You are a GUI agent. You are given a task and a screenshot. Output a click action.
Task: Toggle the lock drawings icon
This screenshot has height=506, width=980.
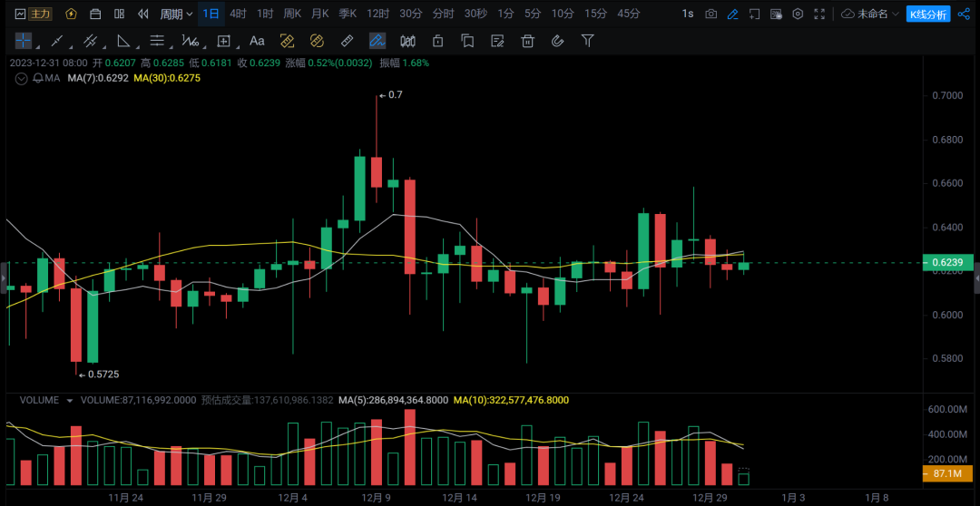(437, 41)
